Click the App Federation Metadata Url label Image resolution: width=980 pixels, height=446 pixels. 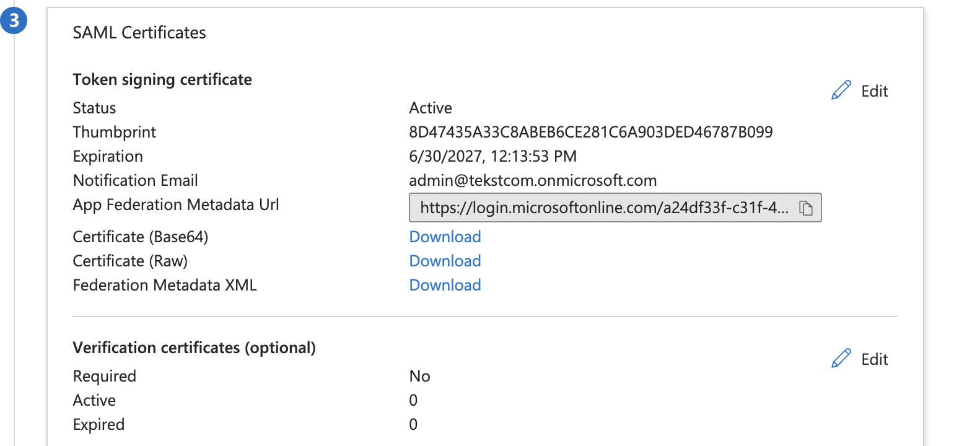point(176,204)
